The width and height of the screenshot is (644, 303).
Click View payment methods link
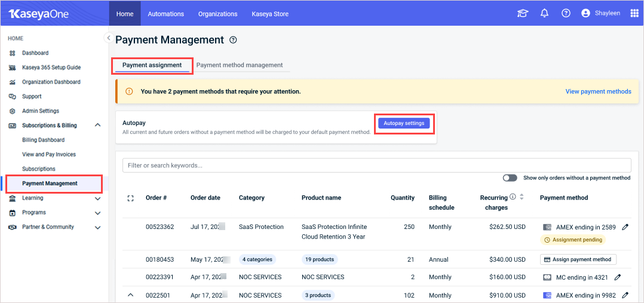(599, 91)
